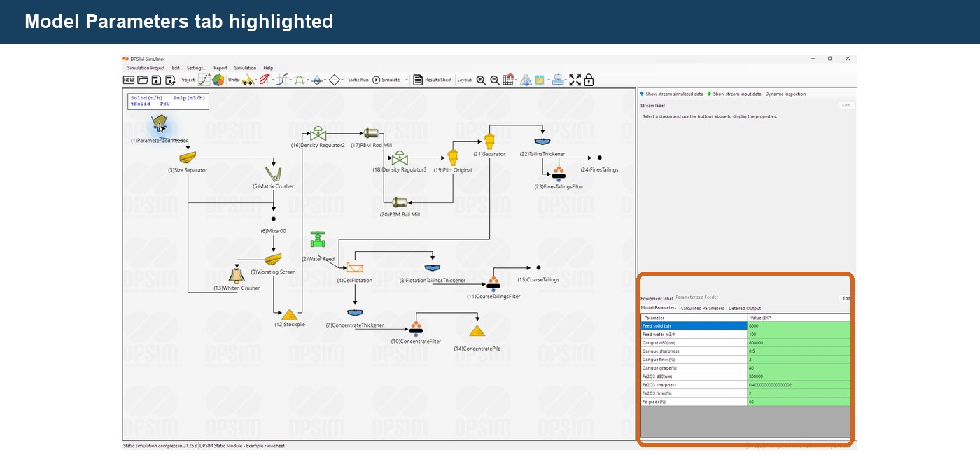Click Show stream simulated data
The width and height of the screenshot is (980, 455).
pos(671,94)
